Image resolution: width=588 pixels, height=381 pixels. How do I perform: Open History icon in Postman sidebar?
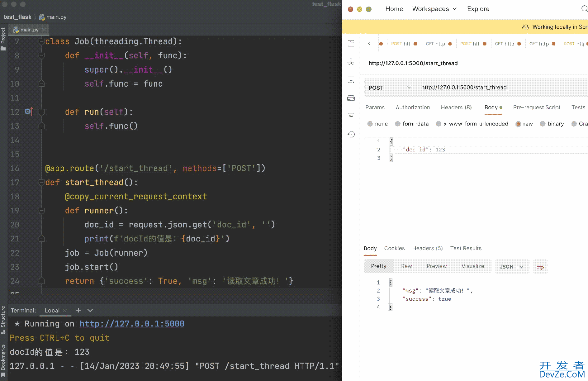351,134
